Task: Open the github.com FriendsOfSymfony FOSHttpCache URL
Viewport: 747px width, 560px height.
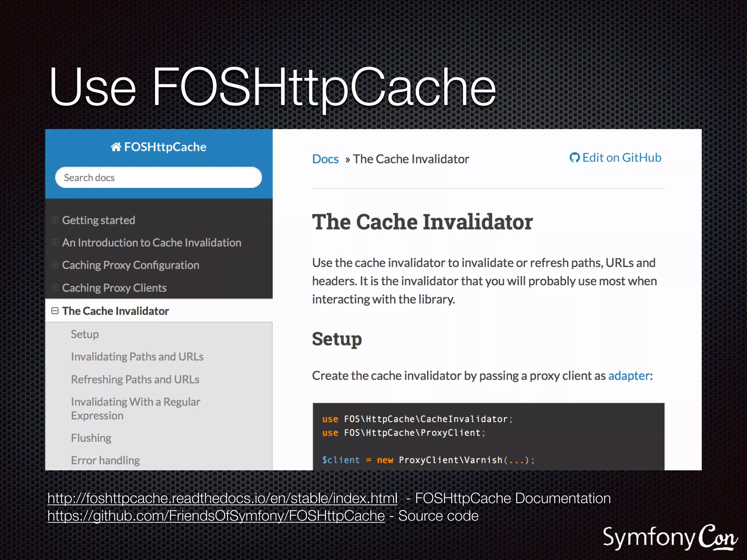Action: [216, 516]
